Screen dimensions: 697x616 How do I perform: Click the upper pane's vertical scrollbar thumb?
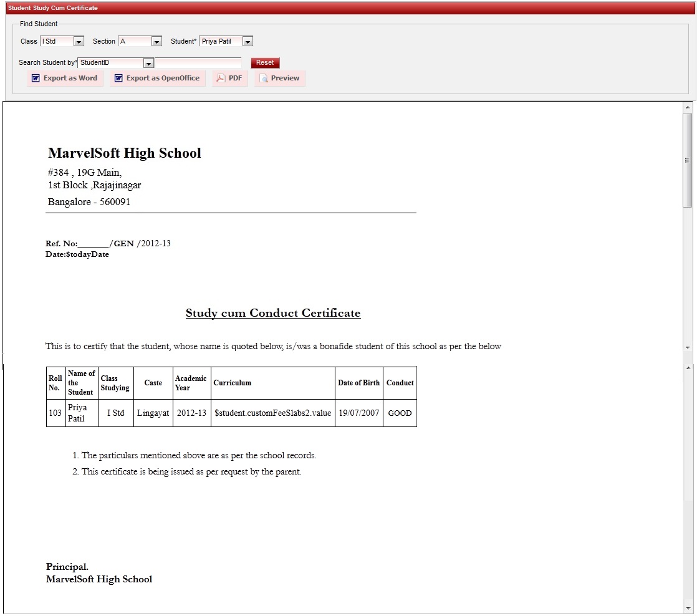point(688,160)
